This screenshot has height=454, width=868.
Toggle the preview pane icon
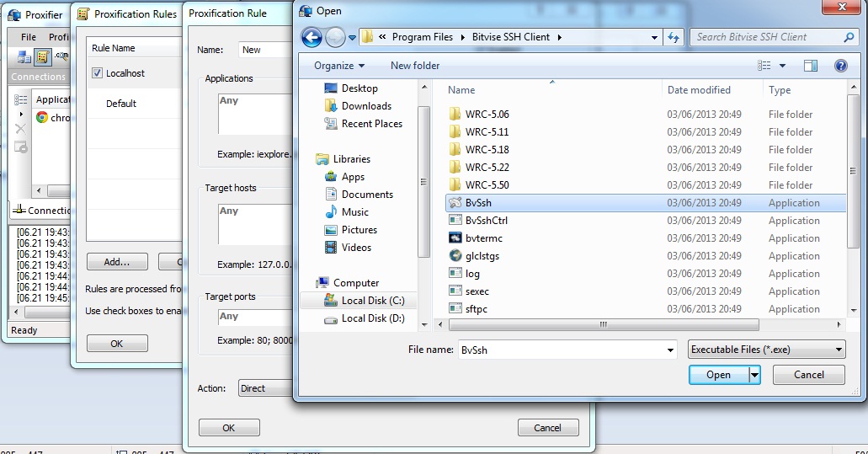coord(811,66)
